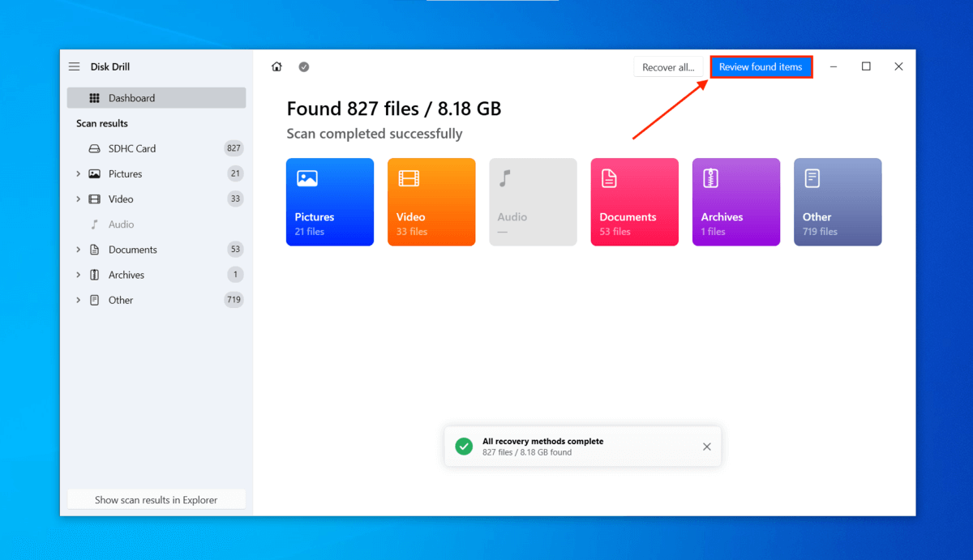Screen dimensions: 973x560
Task: Expand the Documents tree node
Action: pos(78,250)
